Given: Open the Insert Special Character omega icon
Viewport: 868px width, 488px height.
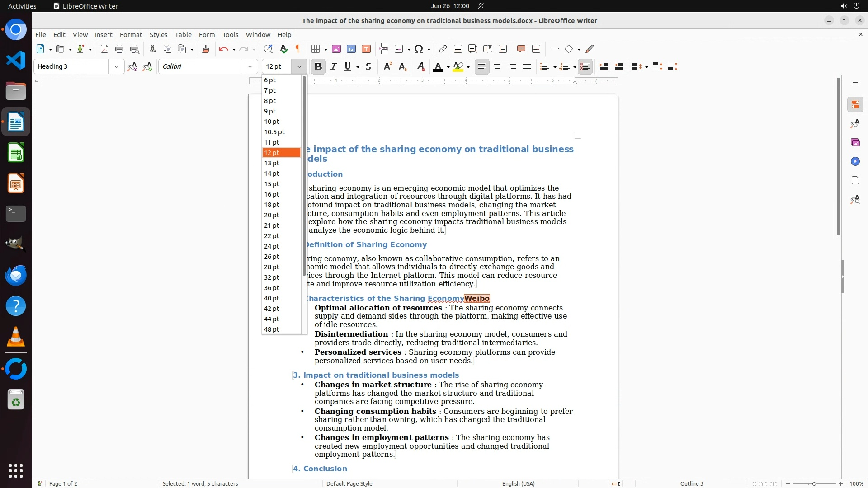Looking at the screenshot, I should 419,49.
